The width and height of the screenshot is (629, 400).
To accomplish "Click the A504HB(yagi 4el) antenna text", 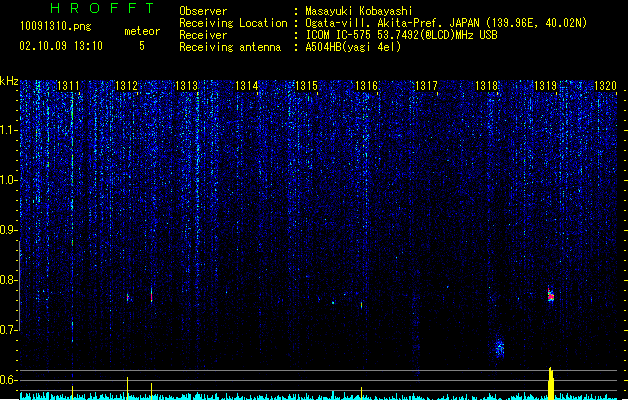I will point(353,47).
